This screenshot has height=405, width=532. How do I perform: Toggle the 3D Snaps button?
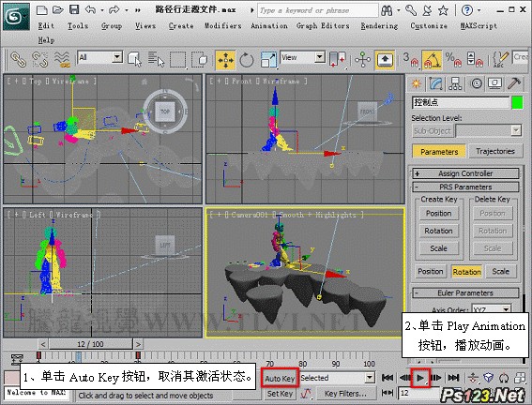[x=411, y=60]
